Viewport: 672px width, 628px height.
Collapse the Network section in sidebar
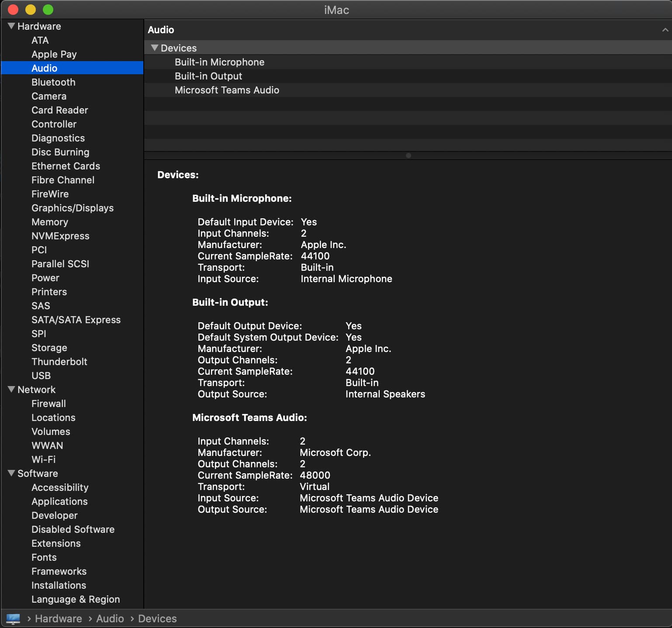pyautogui.click(x=11, y=390)
